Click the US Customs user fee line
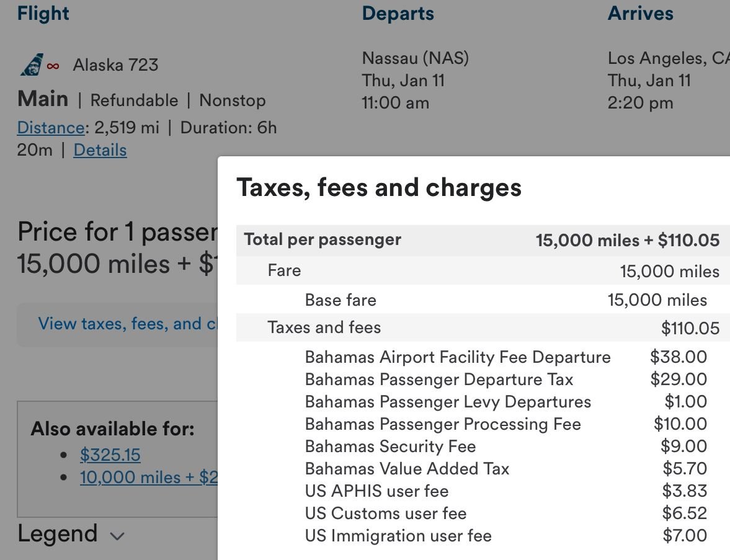Screen dimensions: 730x560 pos(385,513)
